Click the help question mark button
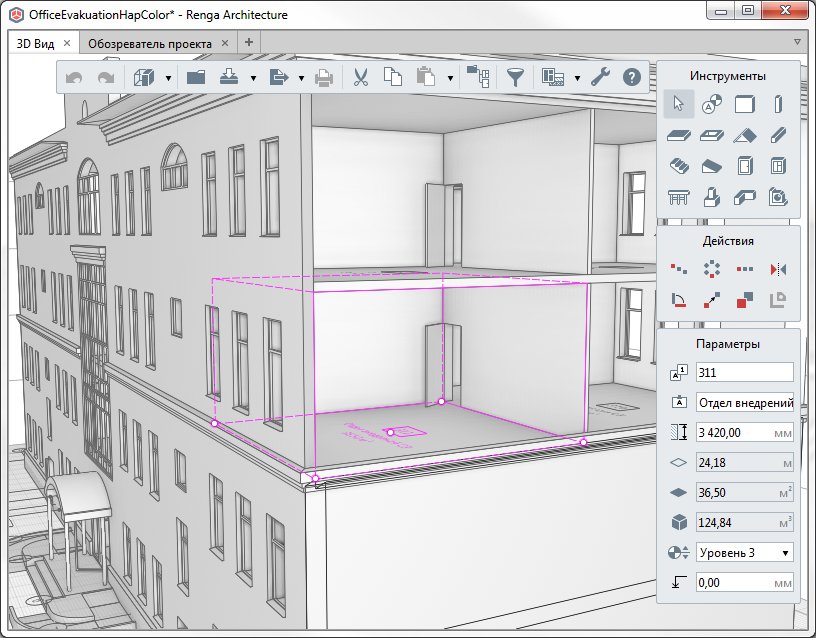The image size is (816, 638). (x=632, y=77)
